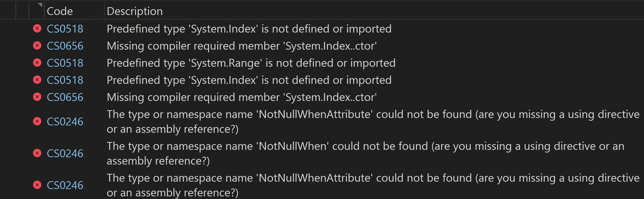
Task: Click the error icon beside the NotNullWhen error row
Action: tap(37, 153)
